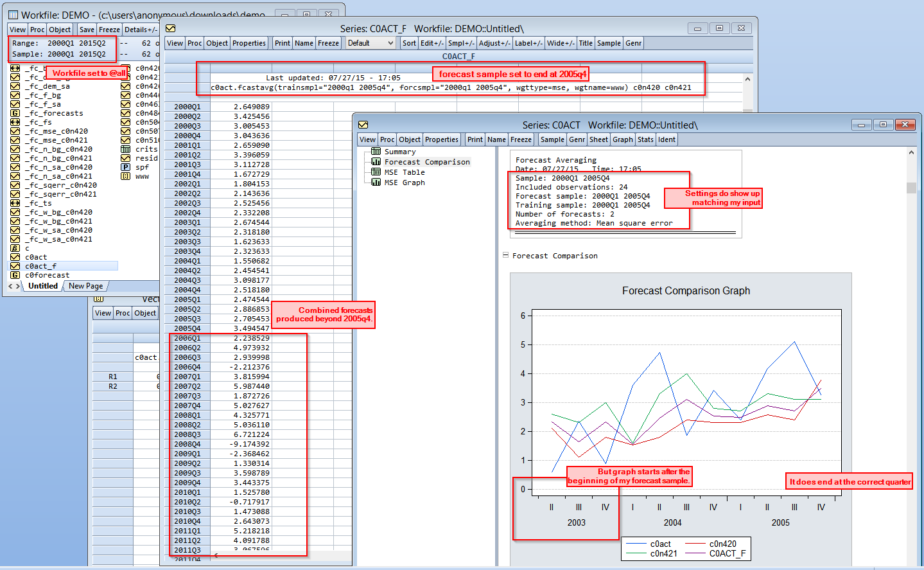Click the crits table object icon
924x570 pixels.
click(126, 149)
